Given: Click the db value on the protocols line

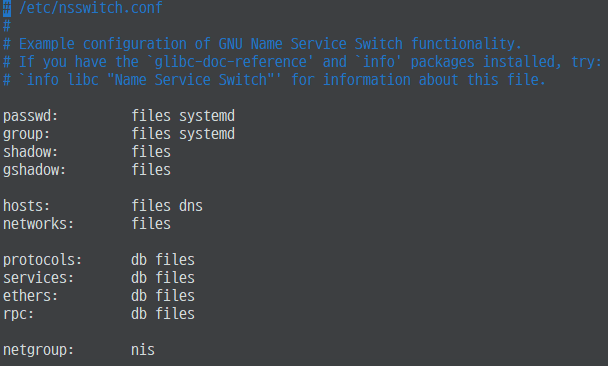Looking at the screenshot, I should [139, 259].
